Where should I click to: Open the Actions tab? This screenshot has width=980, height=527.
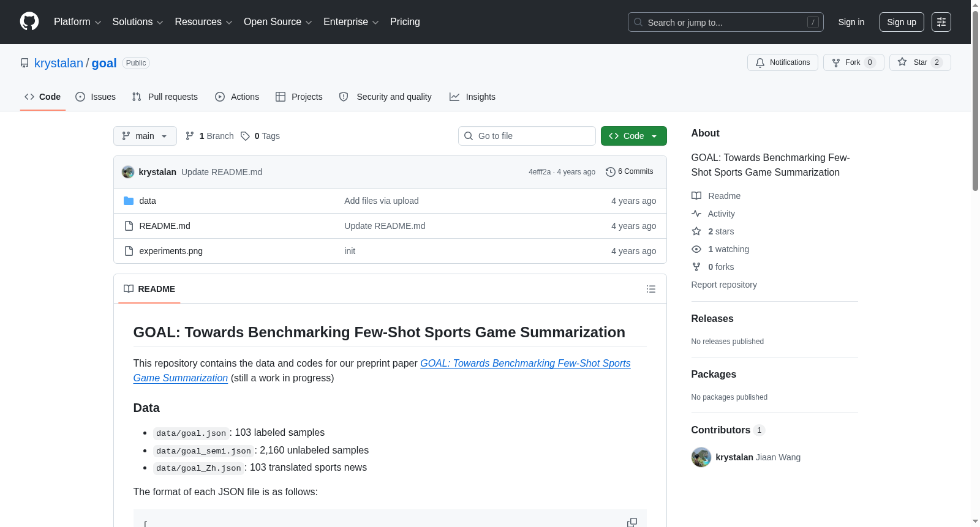pos(237,97)
